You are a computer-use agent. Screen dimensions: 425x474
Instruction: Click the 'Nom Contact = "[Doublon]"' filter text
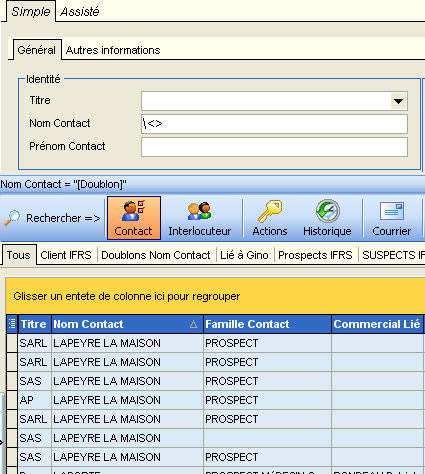(x=63, y=184)
